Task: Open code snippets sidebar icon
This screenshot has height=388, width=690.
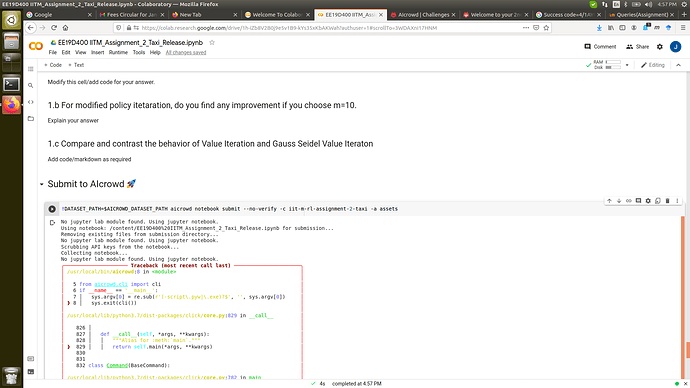Action: 30,102
